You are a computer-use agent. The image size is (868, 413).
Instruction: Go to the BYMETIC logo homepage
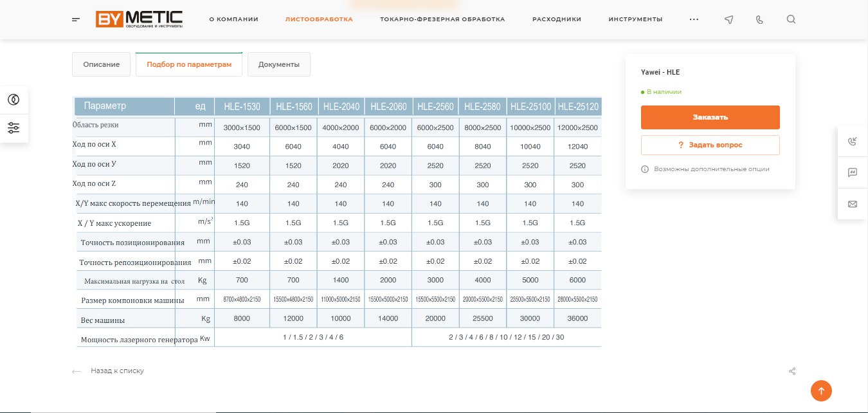(x=140, y=19)
